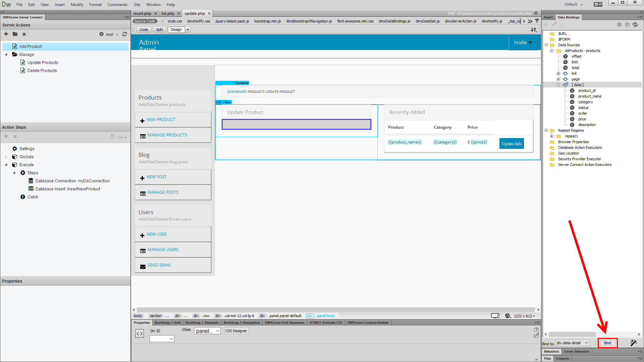Viewport: 644px width, 362px height.
Task: Remove the selected action step
Action: click(x=15, y=136)
